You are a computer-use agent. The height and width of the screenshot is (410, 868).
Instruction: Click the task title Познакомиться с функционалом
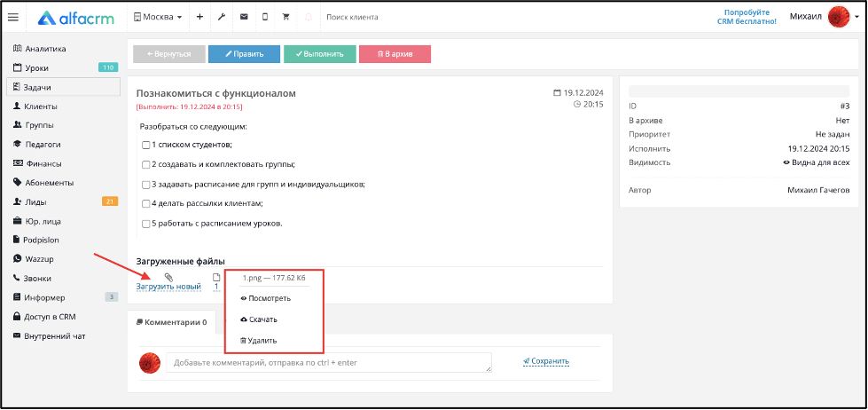click(x=216, y=93)
